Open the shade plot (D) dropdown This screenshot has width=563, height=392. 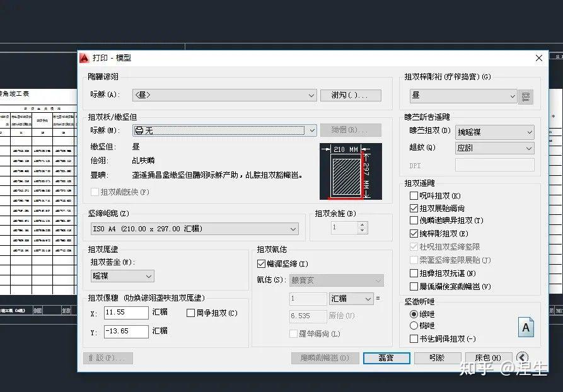tap(494, 132)
